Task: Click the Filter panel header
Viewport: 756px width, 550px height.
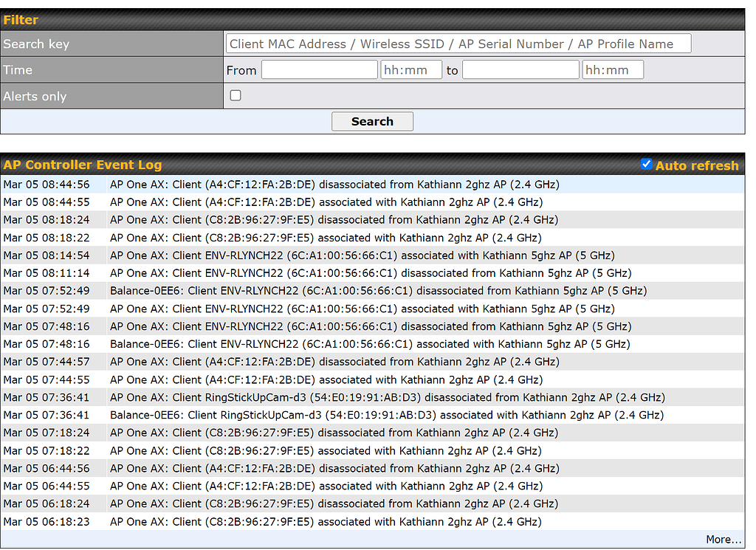Action: point(21,20)
